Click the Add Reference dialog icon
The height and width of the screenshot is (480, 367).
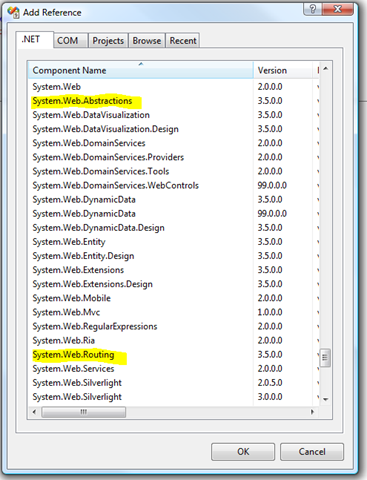pos(14,12)
